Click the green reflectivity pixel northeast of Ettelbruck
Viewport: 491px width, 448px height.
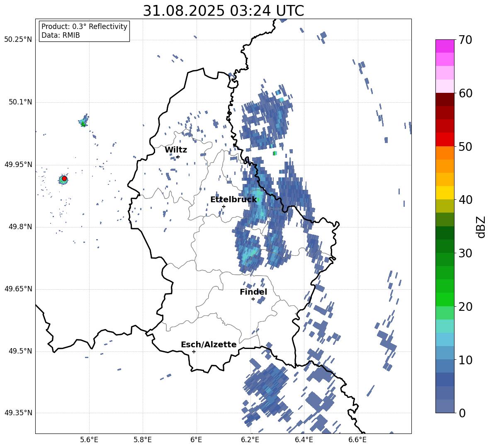coord(275,153)
